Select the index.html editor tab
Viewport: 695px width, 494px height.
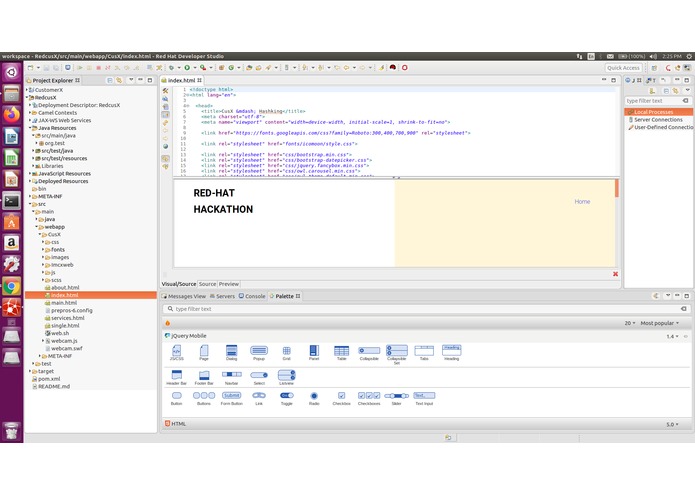(x=182, y=80)
